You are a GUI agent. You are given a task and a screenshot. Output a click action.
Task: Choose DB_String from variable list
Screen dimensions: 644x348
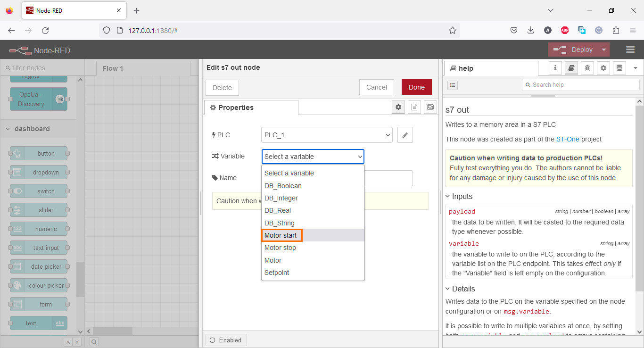click(313, 223)
